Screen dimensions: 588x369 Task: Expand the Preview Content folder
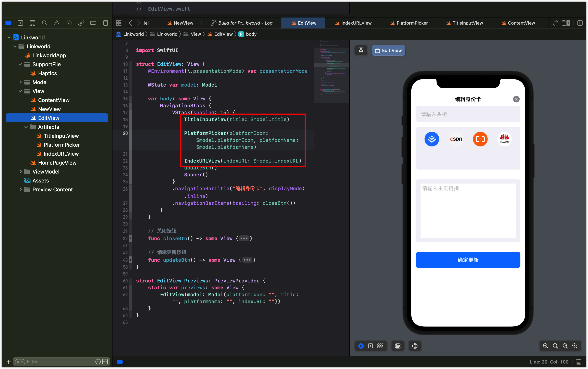pos(21,189)
